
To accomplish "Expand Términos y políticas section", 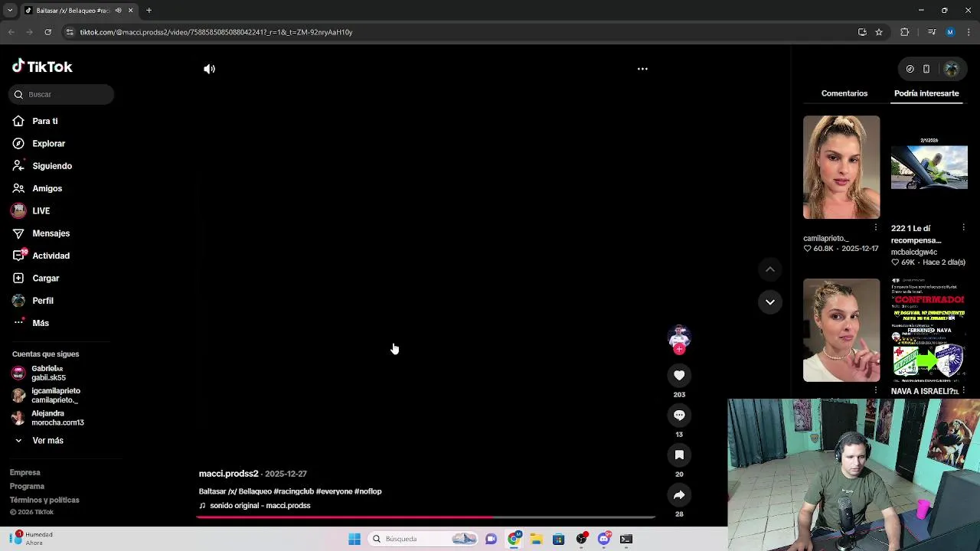I will click(44, 500).
